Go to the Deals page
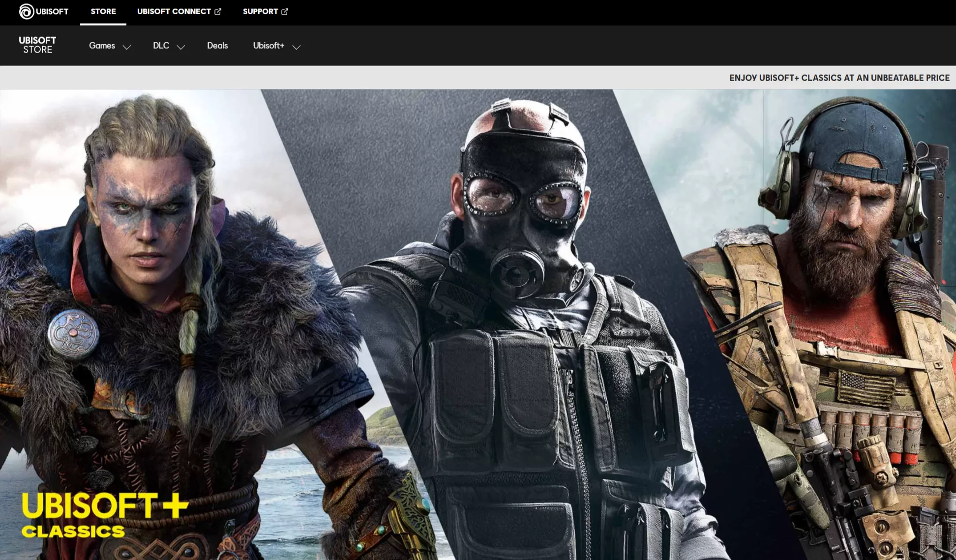The image size is (956, 560). (217, 45)
